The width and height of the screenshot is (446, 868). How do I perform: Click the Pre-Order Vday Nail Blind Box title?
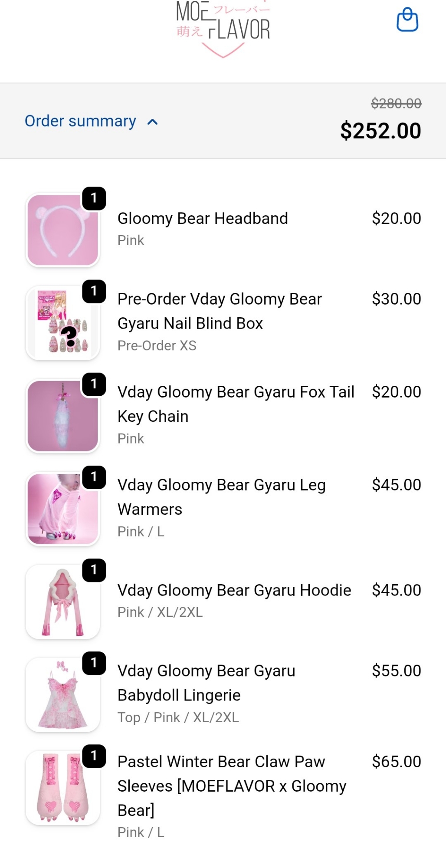(x=220, y=311)
